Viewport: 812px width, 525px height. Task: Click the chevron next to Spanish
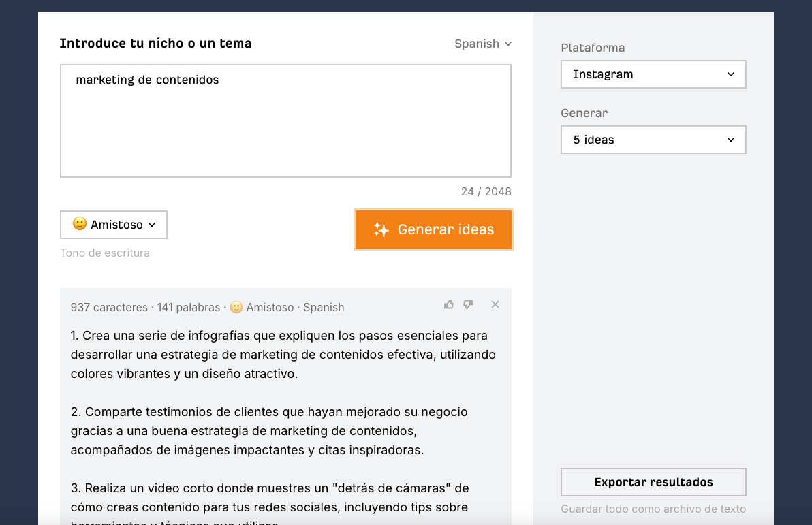pos(508,44)
